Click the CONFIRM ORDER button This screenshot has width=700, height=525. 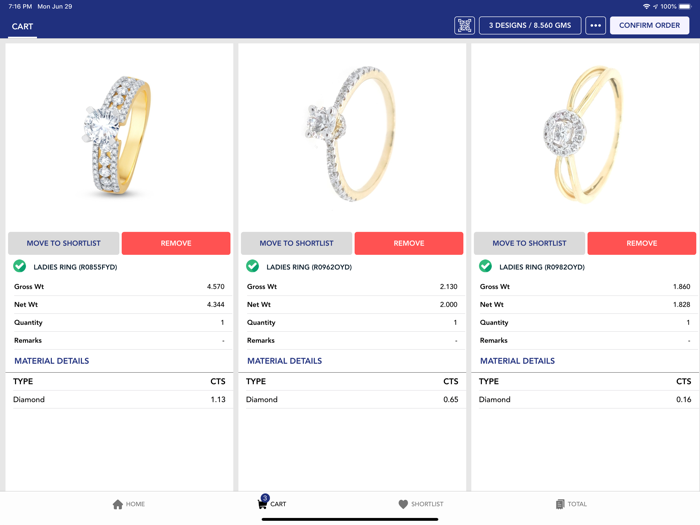[650, 25]
